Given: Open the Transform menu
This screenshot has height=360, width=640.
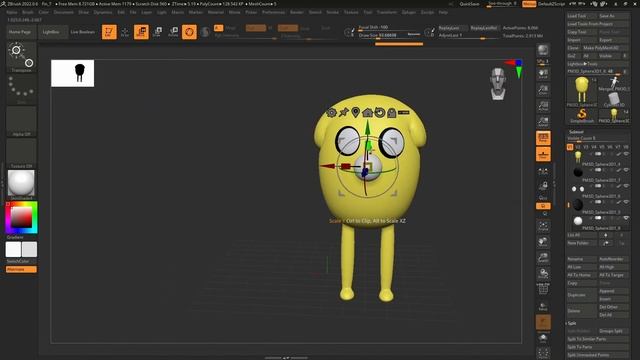Looking at the screenshot, I should pos(387,12).
